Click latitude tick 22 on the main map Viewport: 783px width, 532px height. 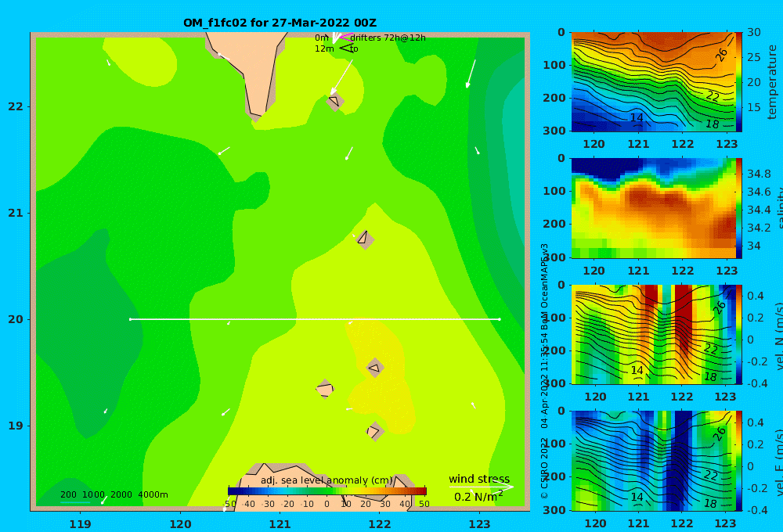click(x=16, y=106)
